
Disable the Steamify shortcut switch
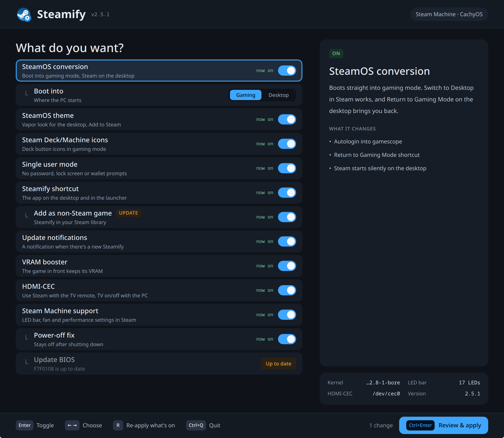point(287,193)
